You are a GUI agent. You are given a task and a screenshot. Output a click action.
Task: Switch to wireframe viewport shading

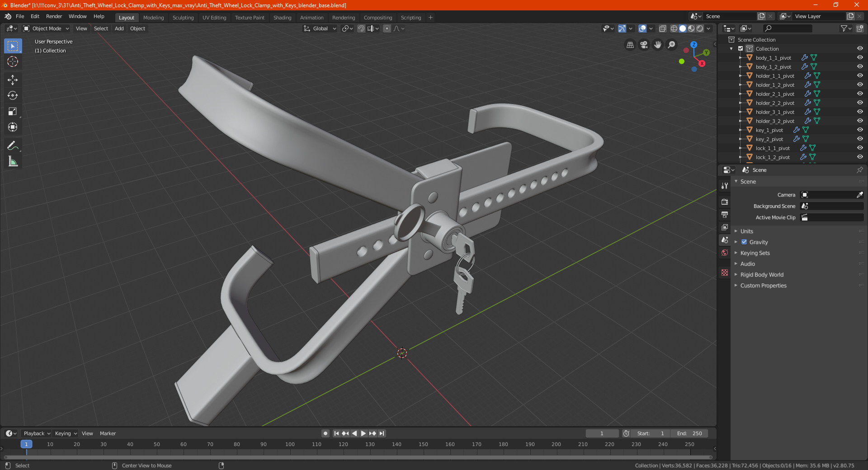pos(674,28)
